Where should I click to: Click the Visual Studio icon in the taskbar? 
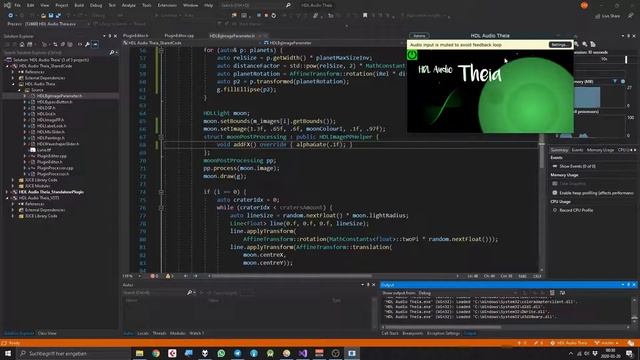point(303,353)
